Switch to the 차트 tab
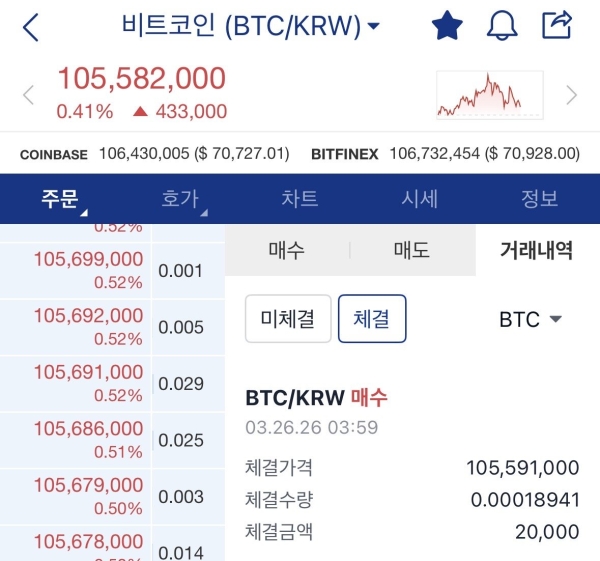Image resolution: width=600 pixels, height=561 pixels. coord(299,199)
